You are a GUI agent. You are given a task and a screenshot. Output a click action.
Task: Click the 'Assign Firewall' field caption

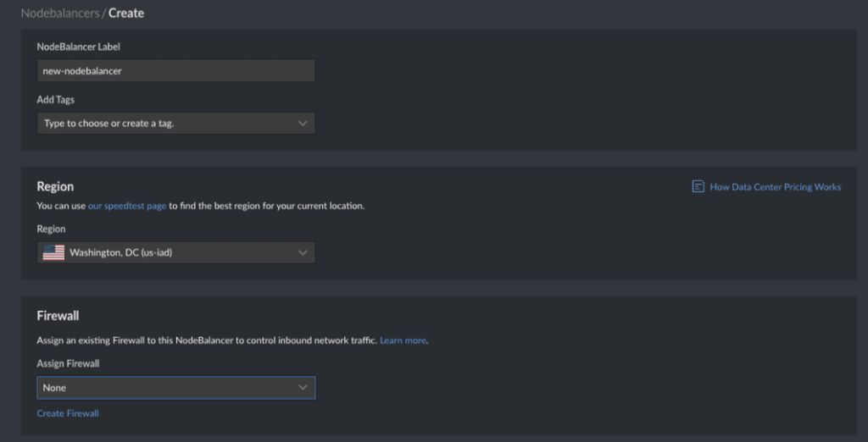pos(68,363)
